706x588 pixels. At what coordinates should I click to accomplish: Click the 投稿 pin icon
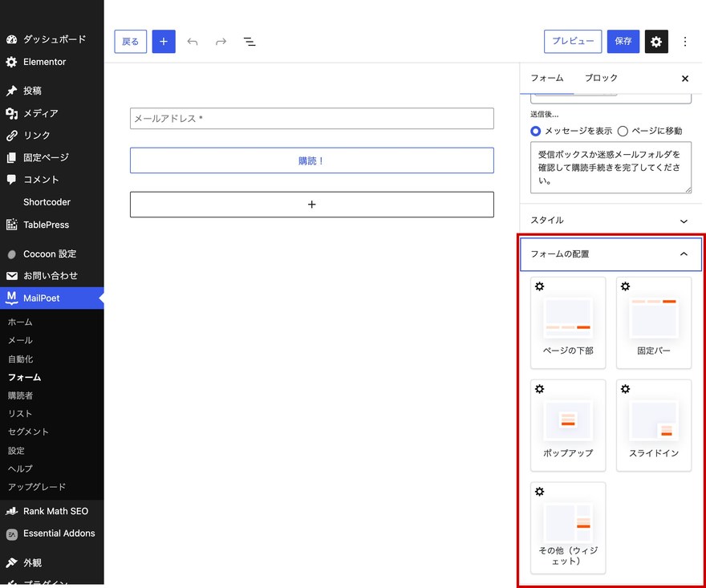click(x=12, y=91)
